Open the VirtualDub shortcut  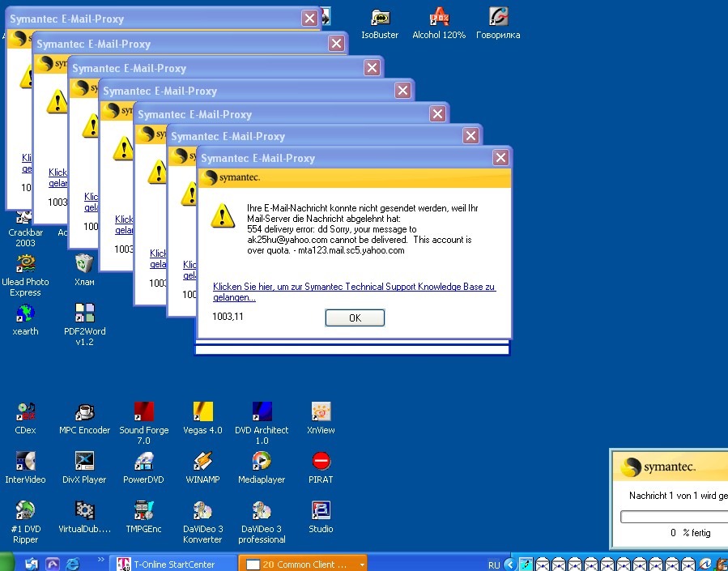tap(84, 518)
